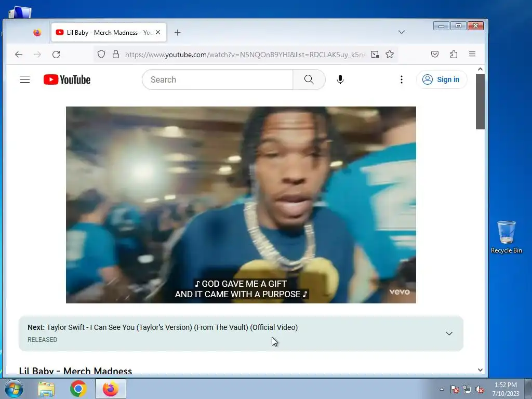The height and width of the screenshot is (399, 532).
Task: Open the YouTube guide hamburger menu
Action: [25, 79]
